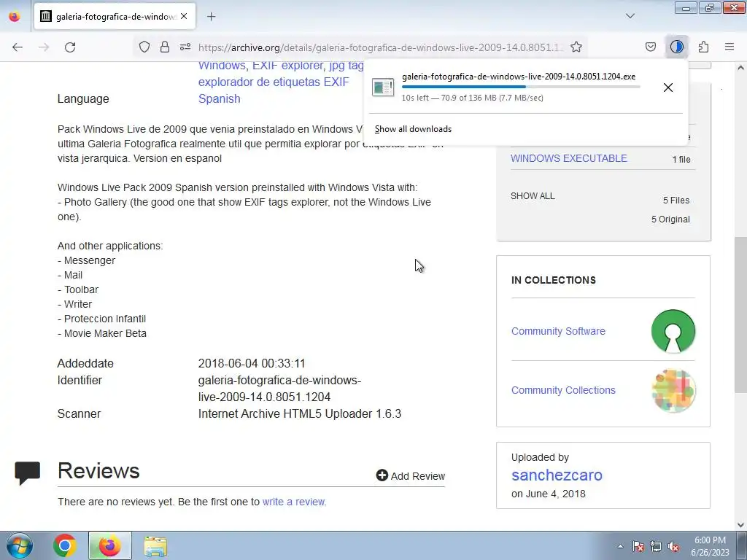Select the galeria-fotografica-de-windows tab
This screenshot has height=560, width=747.
point(115,17)
